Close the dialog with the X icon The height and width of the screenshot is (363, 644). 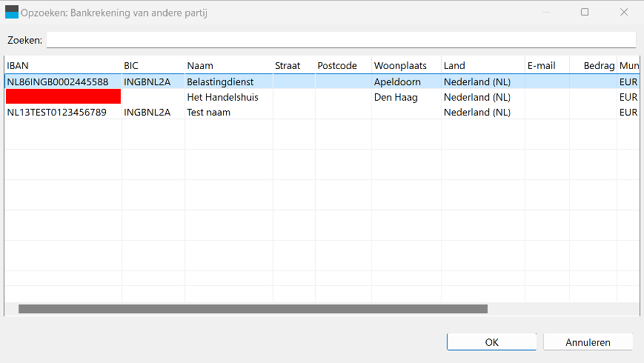pyautogui.click(x=624, y=13)
